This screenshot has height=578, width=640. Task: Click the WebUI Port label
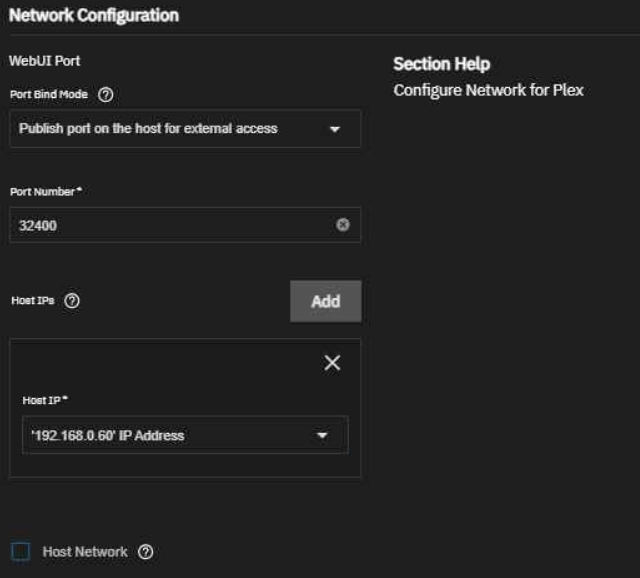tap(44, 61)
